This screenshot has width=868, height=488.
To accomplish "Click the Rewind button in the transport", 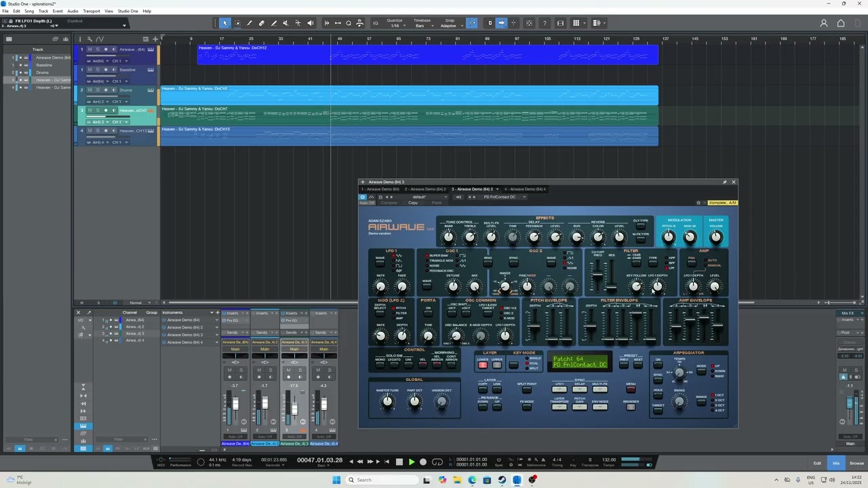I will click(x=359, y=462).
